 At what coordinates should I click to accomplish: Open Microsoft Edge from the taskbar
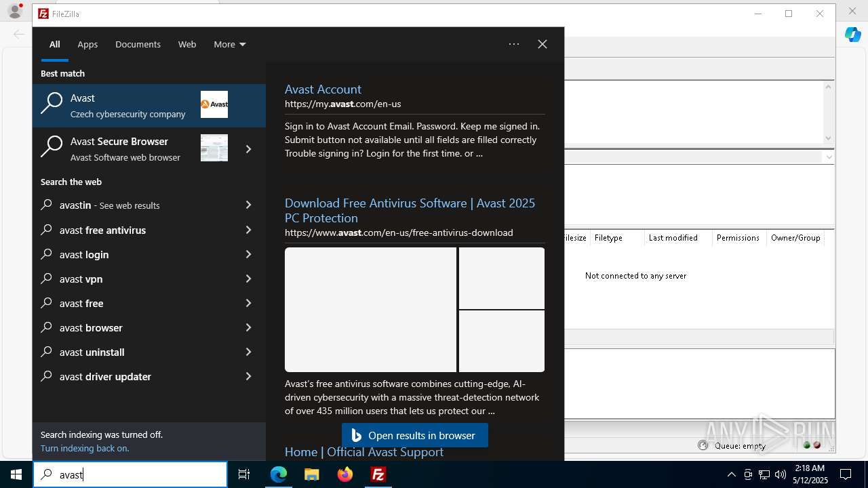[x=279, y=474]
